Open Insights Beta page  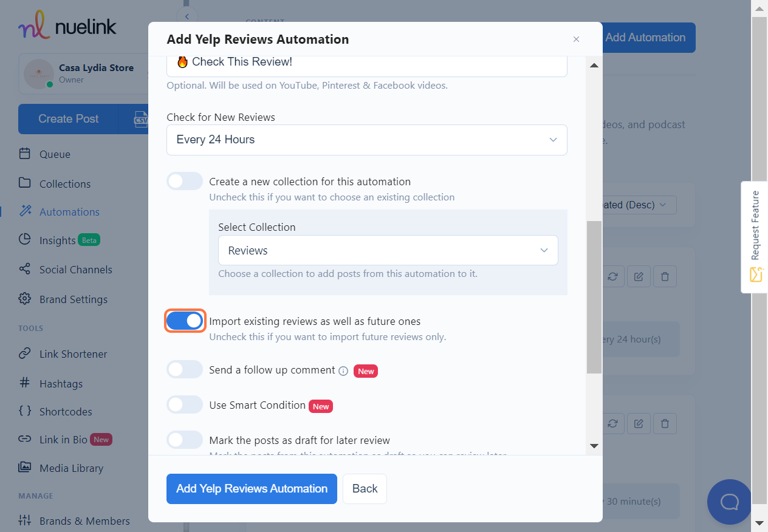tap(58, 240)
